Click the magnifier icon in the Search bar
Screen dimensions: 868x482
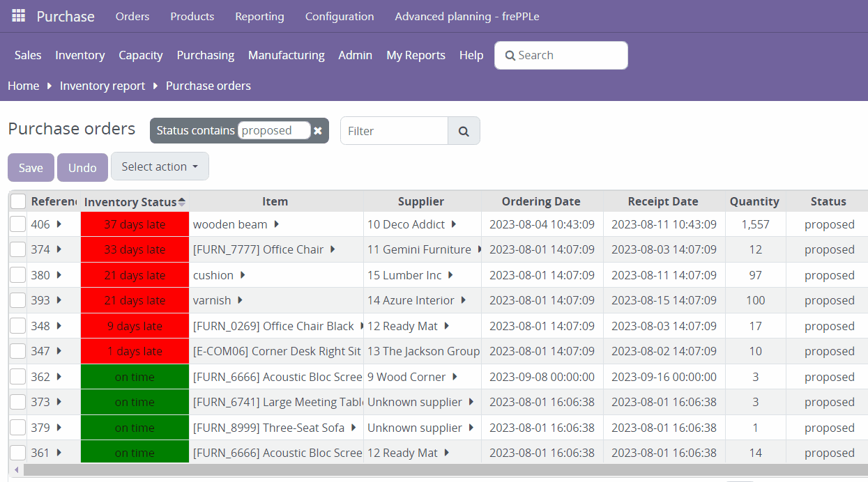[509, 55]
